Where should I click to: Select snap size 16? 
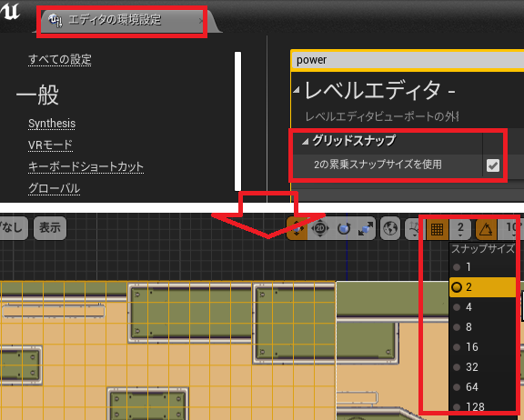point(483,347)
